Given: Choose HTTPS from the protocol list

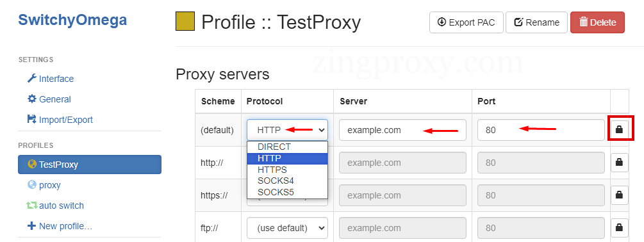Looking at the screenshot, I should click(287, 170).
